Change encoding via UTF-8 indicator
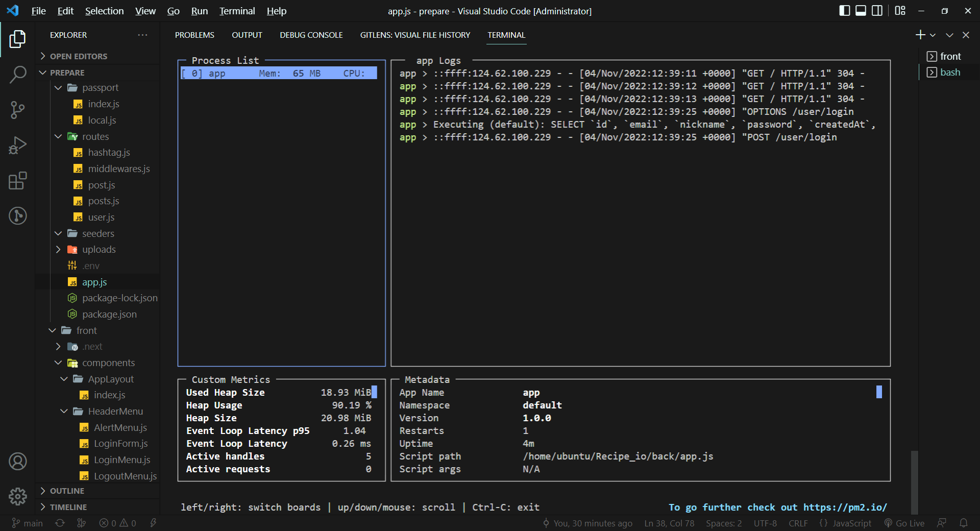Image resolution: width=980 pixels, height=531 pixels. (x=765, y=523)
